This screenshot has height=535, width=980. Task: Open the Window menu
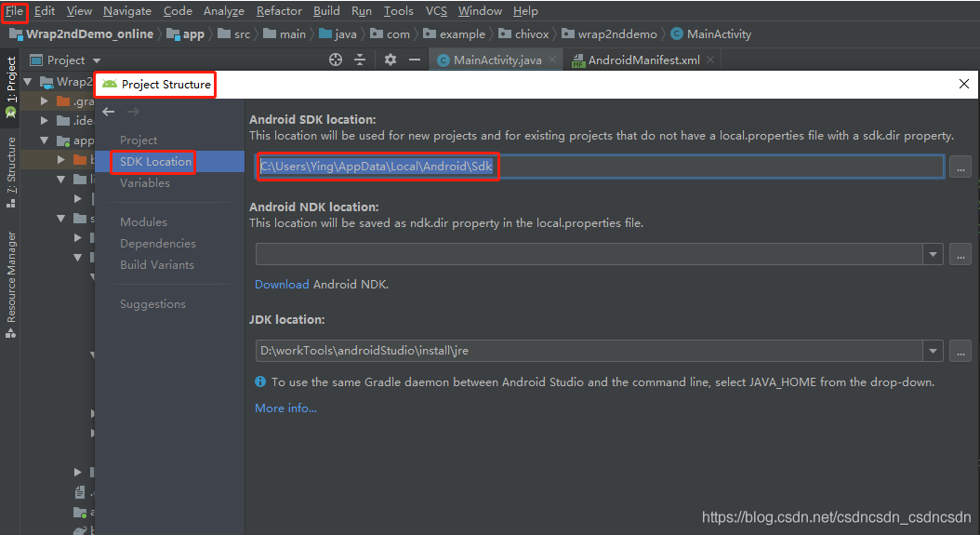[480, 11]
